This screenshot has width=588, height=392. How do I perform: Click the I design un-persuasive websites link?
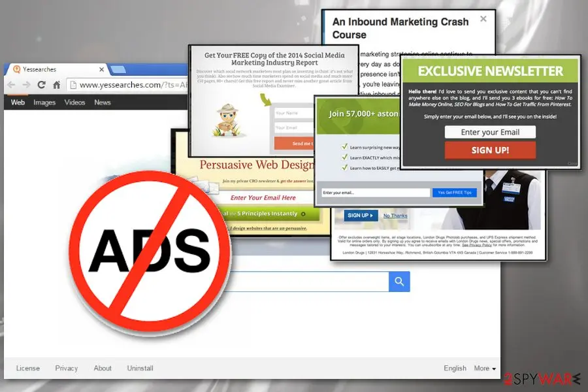(x=268, y=228)
